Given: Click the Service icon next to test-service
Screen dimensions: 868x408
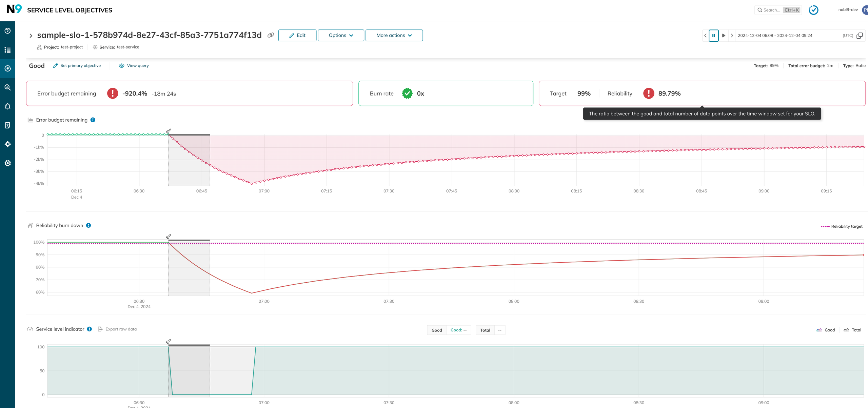Looking at the screenshot, I should [95, 47].
